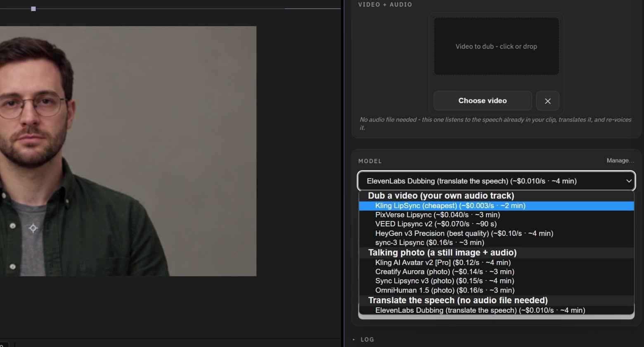The width and height of the screenshot is (644, 347).
Task: Select PixVerse Lipsync option
Action: click(x=496, y=215)
